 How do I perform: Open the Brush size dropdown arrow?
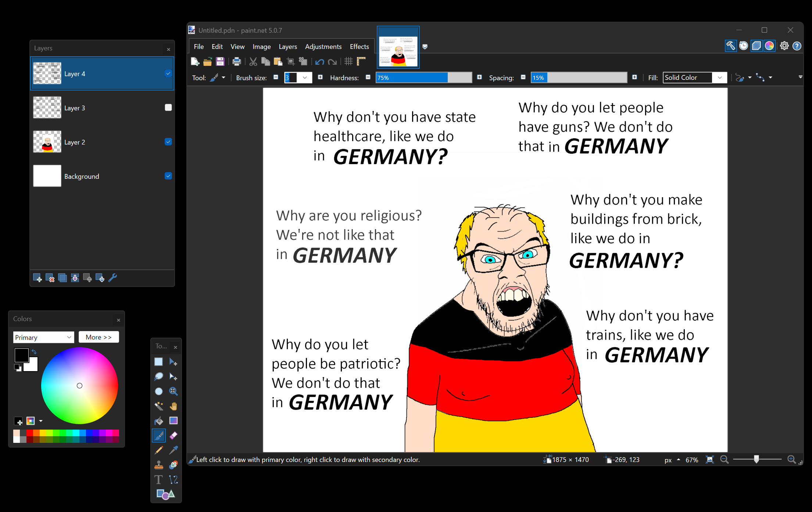pos(305,78)
